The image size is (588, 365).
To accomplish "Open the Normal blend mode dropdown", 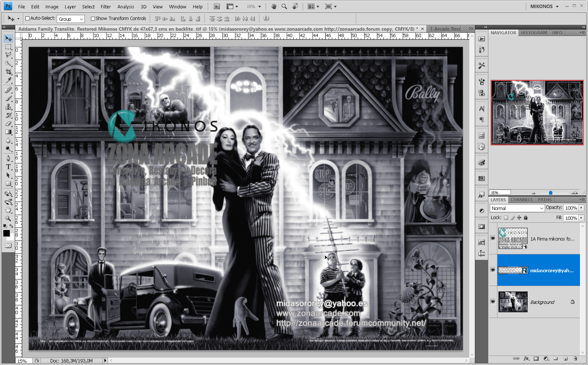I will click(x=517, y=208).
